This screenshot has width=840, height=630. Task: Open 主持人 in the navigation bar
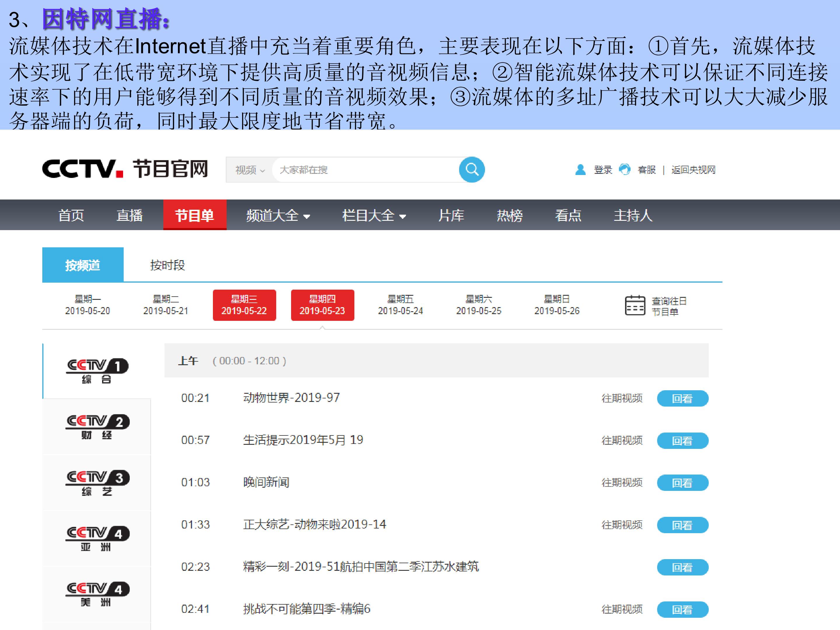(x=633, y=215)
